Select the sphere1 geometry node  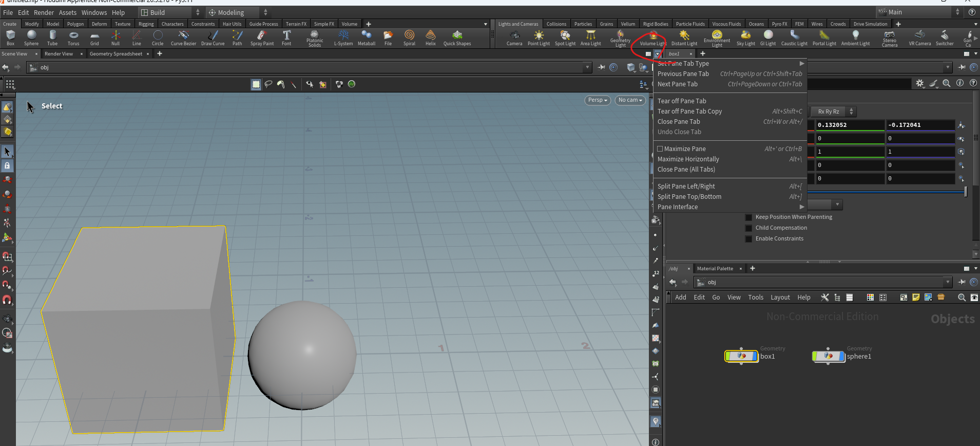(x=828, y=356)
